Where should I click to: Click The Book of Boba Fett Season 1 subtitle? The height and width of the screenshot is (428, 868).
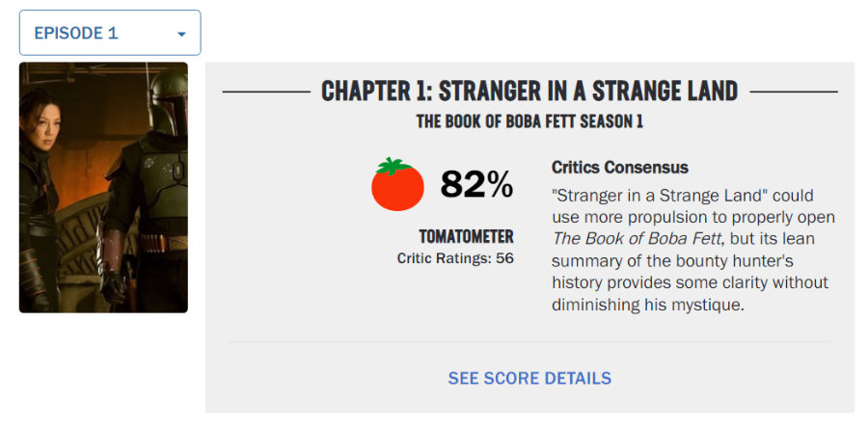click(x=529, y=121)
